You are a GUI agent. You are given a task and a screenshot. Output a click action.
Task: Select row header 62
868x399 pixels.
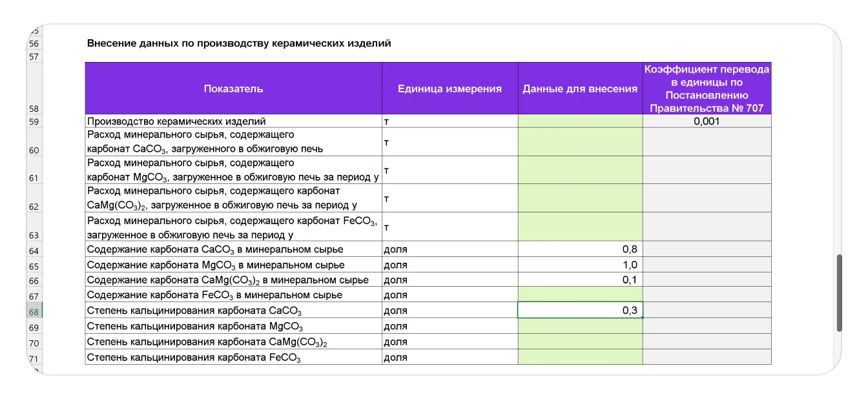(34, 199)
